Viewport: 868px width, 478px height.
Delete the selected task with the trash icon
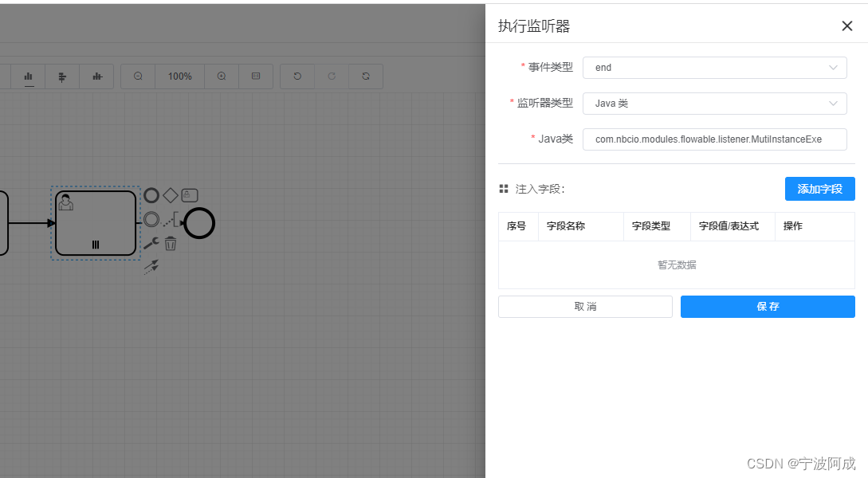coord(171,243)
